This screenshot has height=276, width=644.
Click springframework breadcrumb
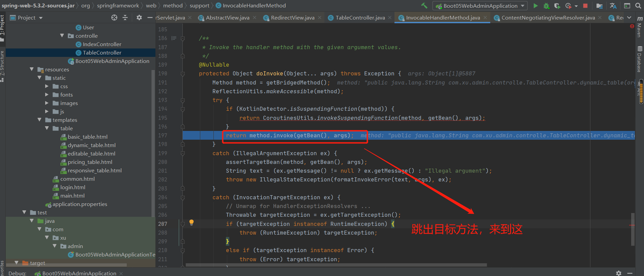(118, 5)
